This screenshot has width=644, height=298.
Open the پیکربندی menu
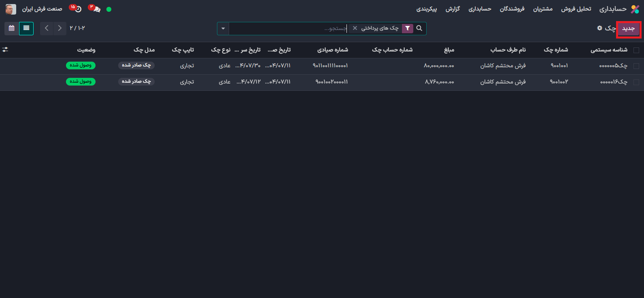(x=427, y=9)
